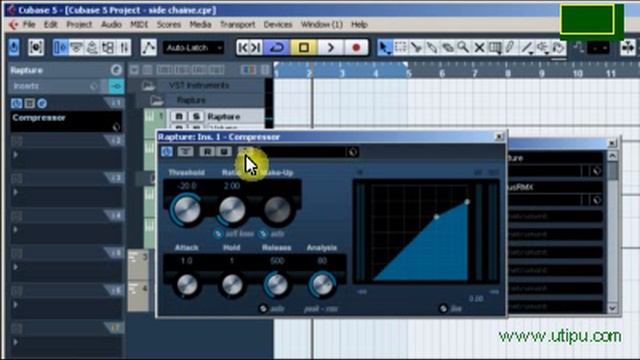Select the Zoom magnifier tool
Screen dimensions: 640x360
pos(463,48)
